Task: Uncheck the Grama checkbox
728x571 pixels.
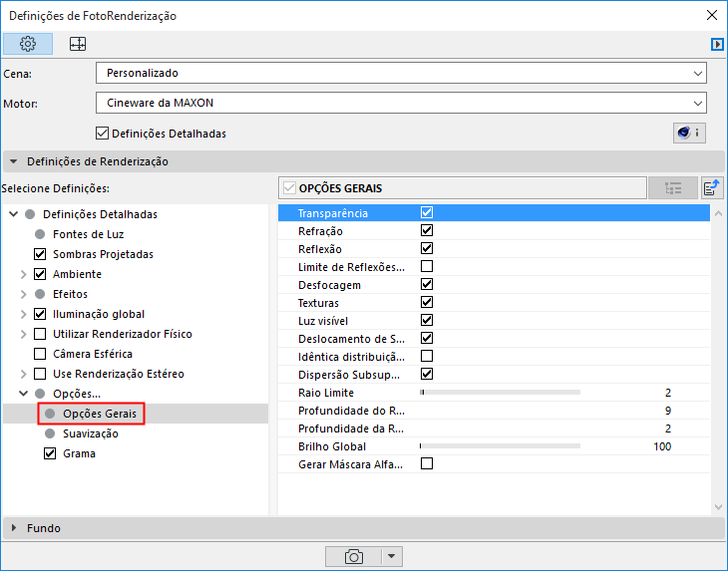Action: pyautogui.click(x=50, y=453)
